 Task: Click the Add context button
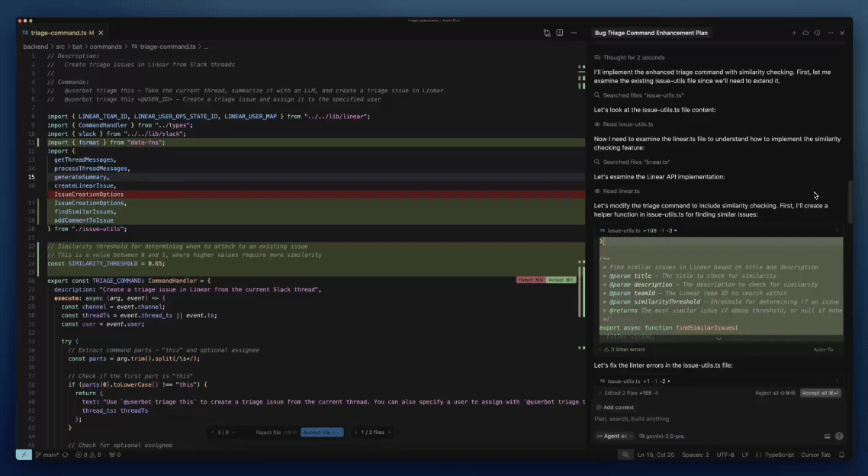tap(615, 407)
